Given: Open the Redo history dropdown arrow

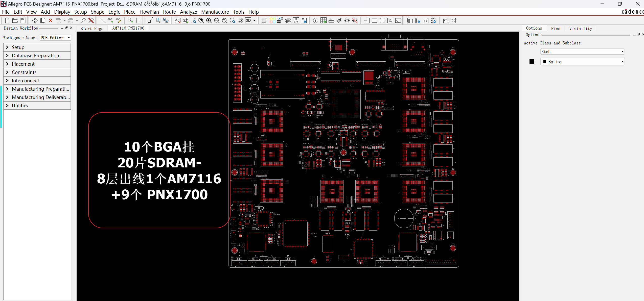Looking at the screenshot, I should pyautogui.click(x=77, y=20).
